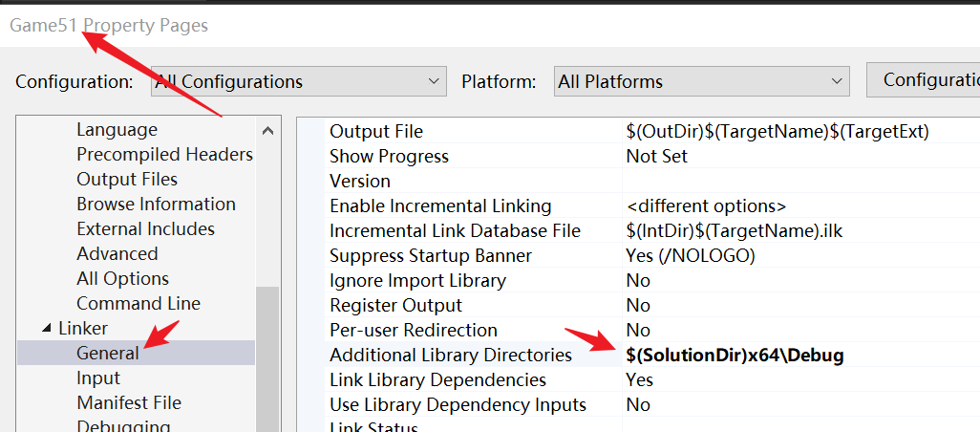Screen dimensions: 980x432
Task: Click the Show Progress value cell
Action: pyautogui.click(x=657, y=157)
